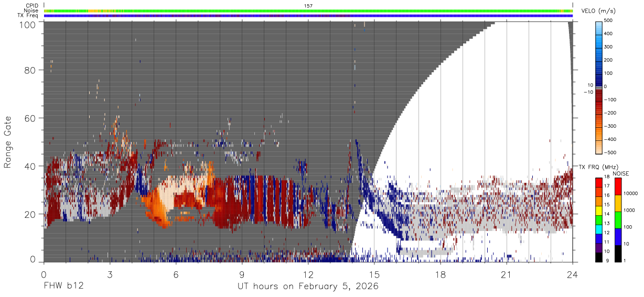Click the gray zero band of velocity colorbar
Viewport: 644px width, 297px height.
click(599, 87)
